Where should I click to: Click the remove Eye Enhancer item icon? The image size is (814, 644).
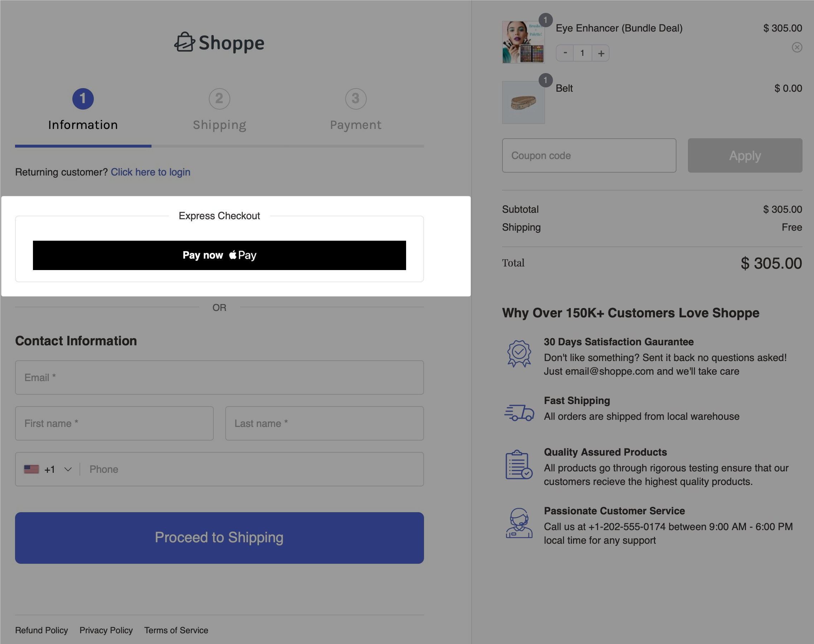point(798,47)
